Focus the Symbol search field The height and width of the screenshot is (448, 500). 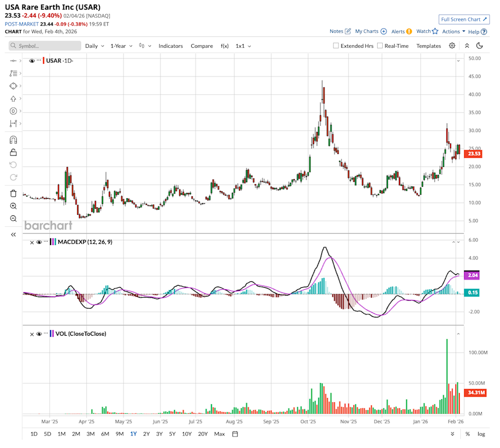tap(45, 46)
